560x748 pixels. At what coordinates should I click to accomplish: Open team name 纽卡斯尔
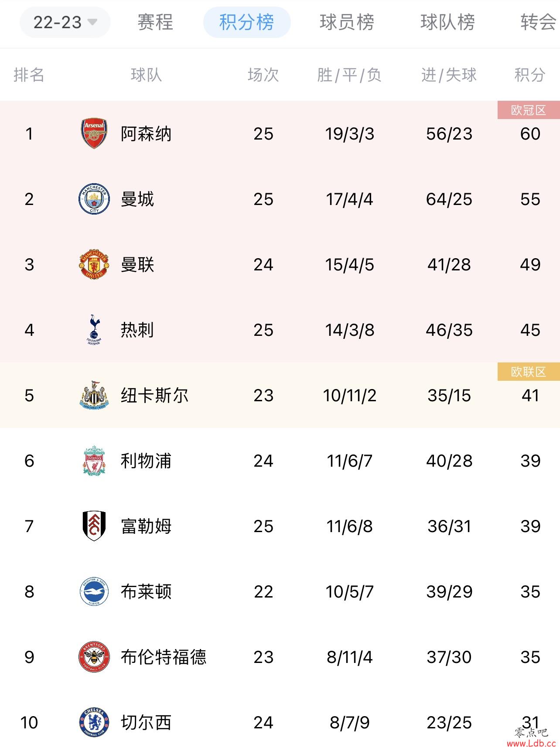(155, 396)
